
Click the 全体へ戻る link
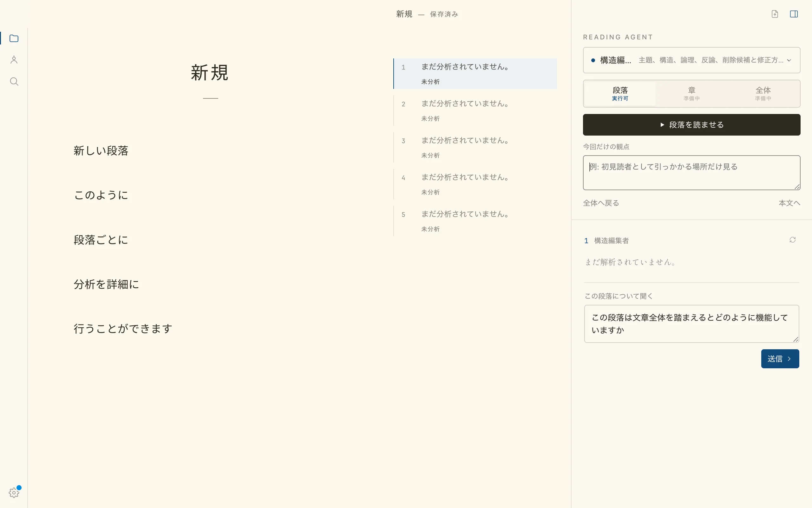click(601, 203)
